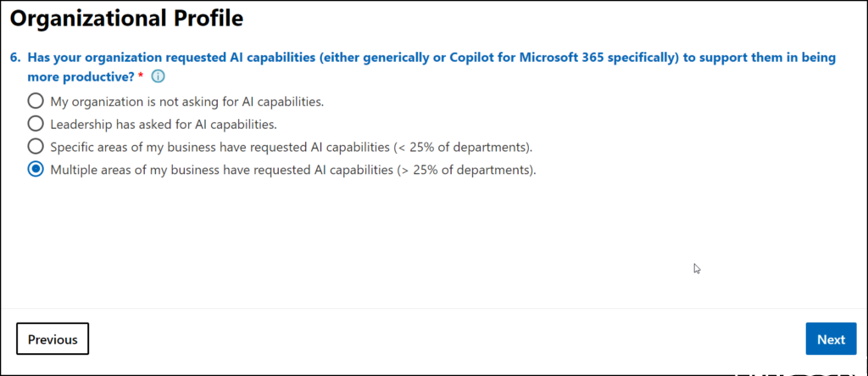This screenshot has width=868, height=376.
Task: Click the 'Organizational Profile' page heading
Action: coord(125,16)
